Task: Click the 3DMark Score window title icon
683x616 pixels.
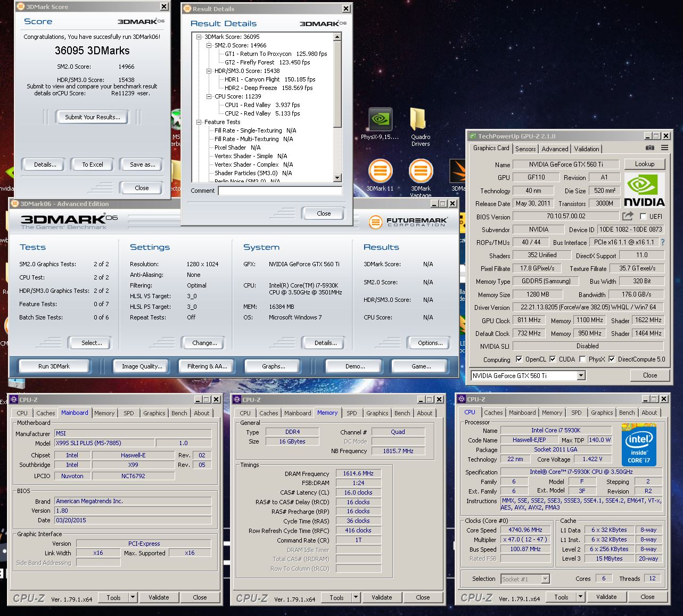Action: (x=20, y=7)
